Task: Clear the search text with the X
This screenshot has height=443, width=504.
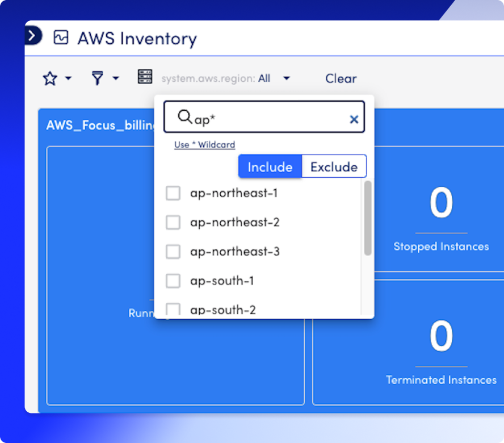Action: click(354, 119)
